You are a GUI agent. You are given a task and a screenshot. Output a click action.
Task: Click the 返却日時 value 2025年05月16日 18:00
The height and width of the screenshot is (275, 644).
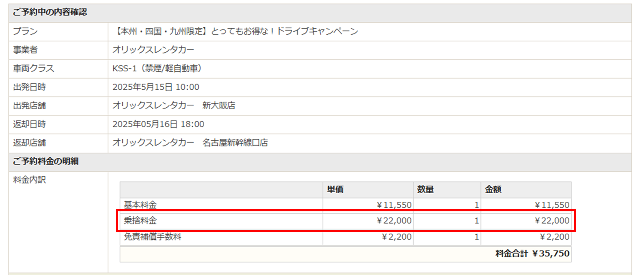click(x=158, y=124)
